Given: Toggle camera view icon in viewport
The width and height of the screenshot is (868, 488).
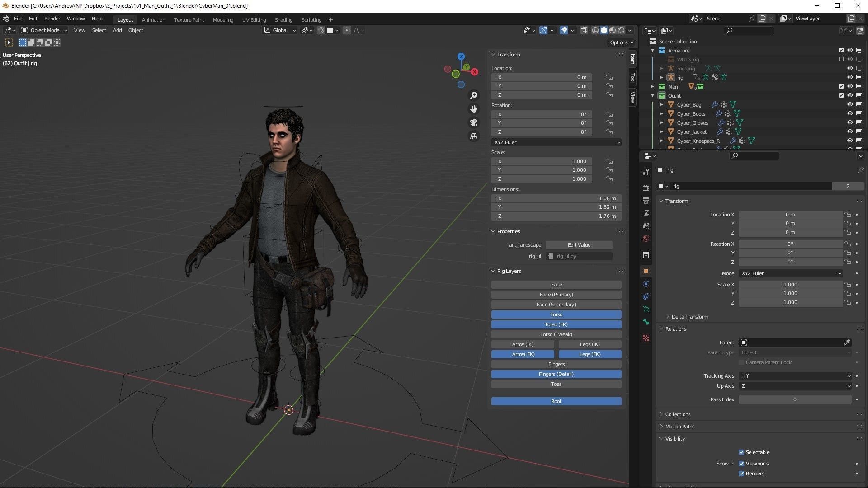Looking at the screenshot, I should tap(473, 122).
